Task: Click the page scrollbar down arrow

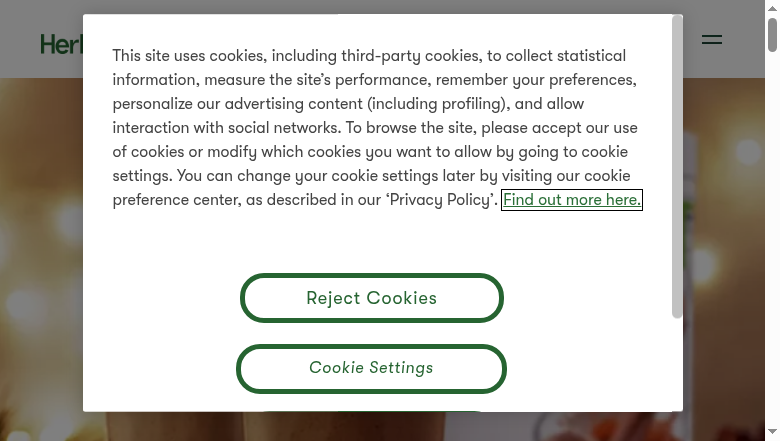Action: (772, 433)
